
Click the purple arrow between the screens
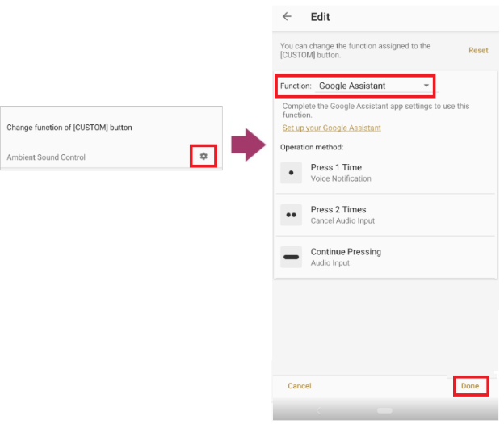coord(248,145)
